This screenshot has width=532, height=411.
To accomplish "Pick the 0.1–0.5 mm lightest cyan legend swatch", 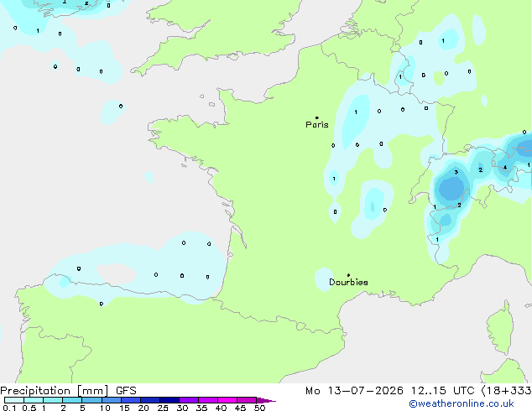I will pyautogui.click(x=14, y=400).
